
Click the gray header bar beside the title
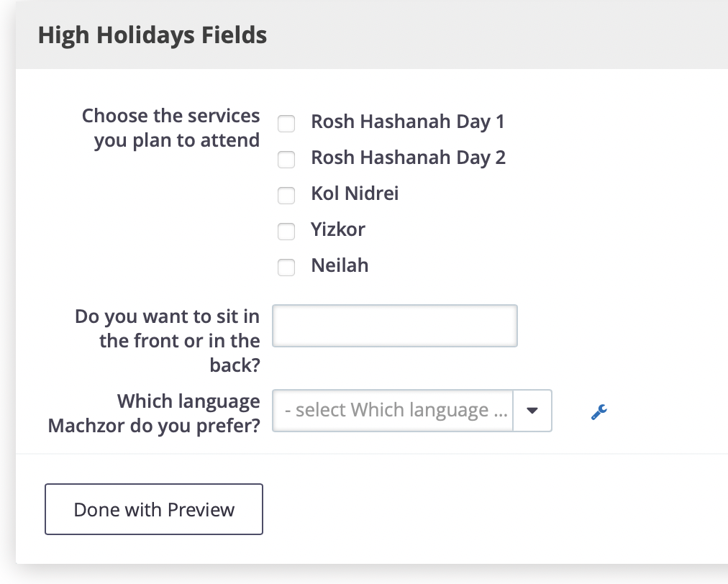coord(497,35)
